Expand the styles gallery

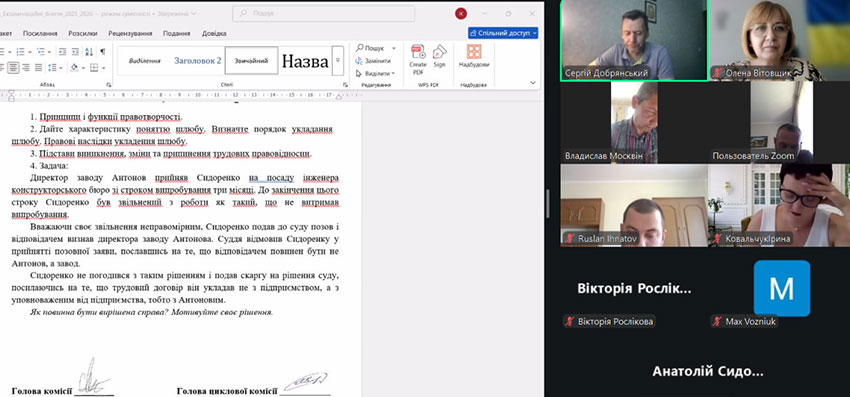[338, 60]
